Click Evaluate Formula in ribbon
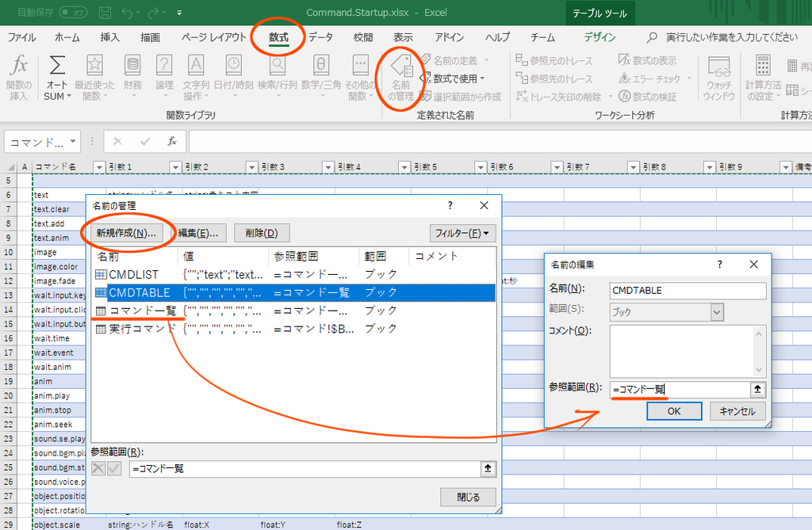The height and width of the screenshot is (530, 812). point(647,97)
